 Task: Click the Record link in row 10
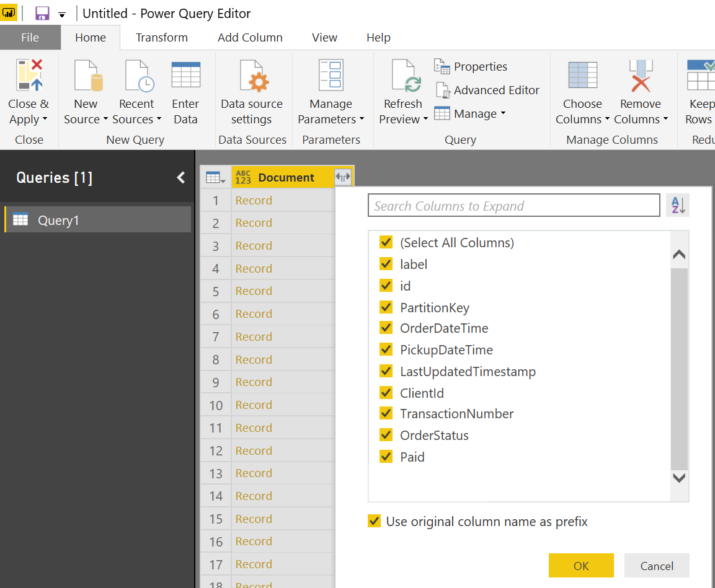[254, 405]
